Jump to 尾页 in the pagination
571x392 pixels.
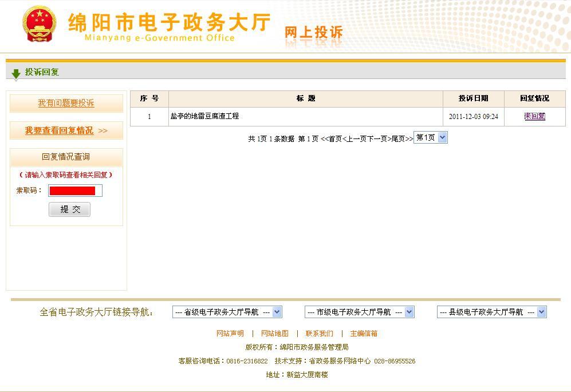[x=398, y=139]
